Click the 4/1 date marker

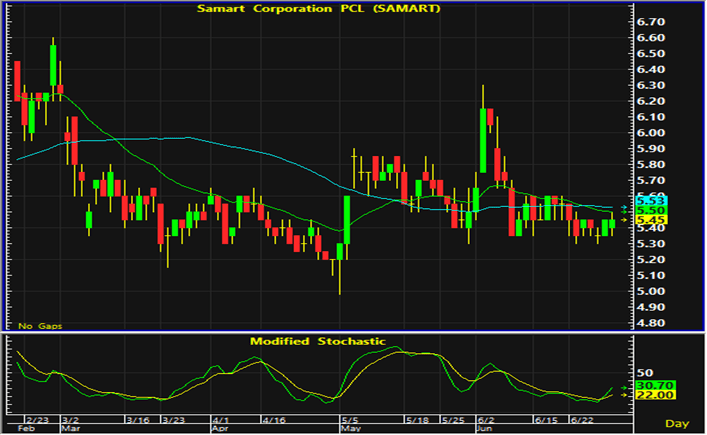click(x=221, y=420)
